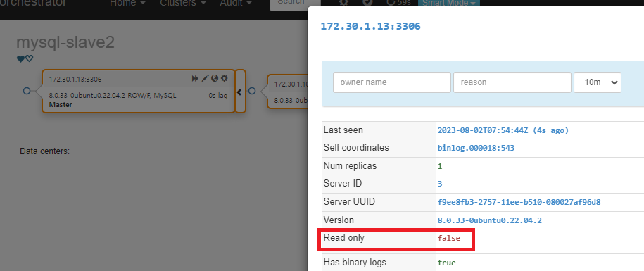Click the Last seen timestamp value
The height and width of the screenshot is (271, 644).
[x=503, y=131]
